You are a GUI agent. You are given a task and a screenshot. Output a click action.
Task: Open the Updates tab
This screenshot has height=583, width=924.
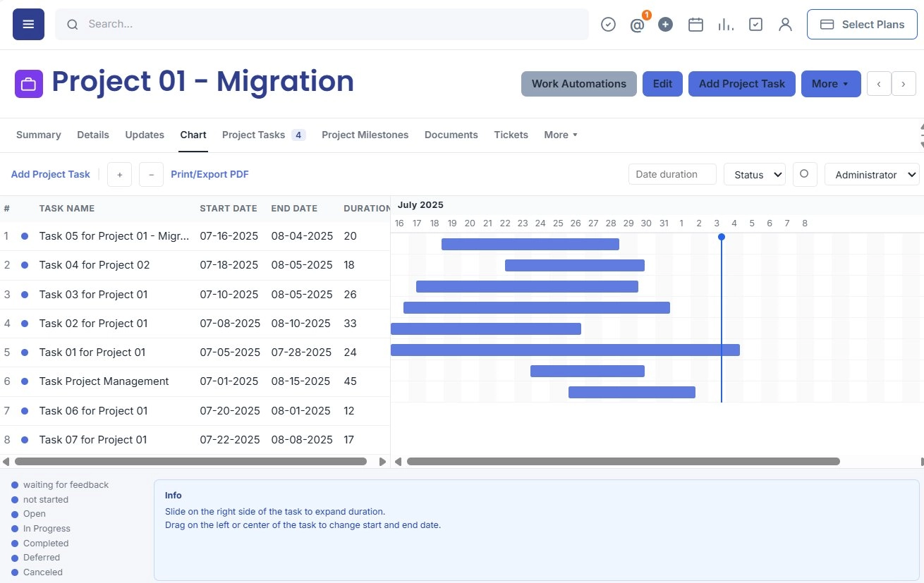[145, 135]
